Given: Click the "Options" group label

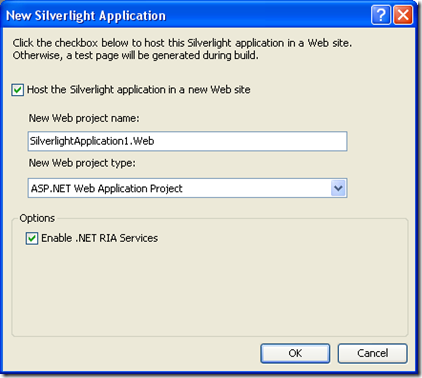Looking at the screenshot, I should tap(37, 218).
